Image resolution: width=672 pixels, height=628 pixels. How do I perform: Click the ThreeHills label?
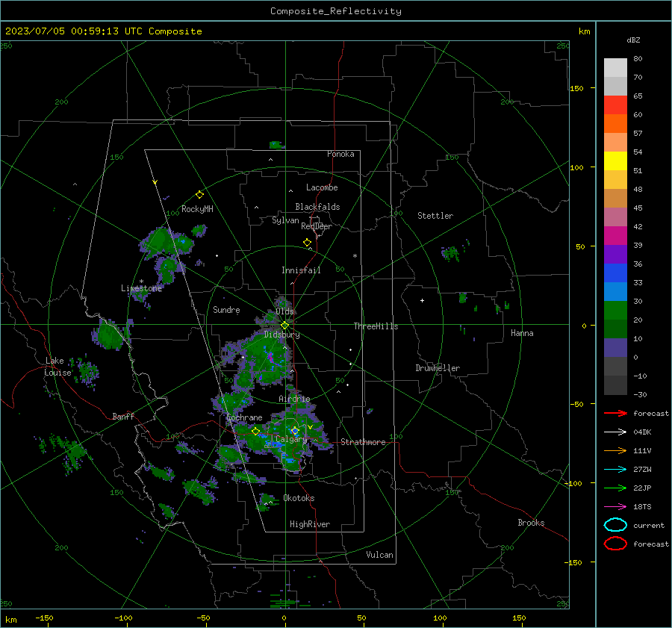[376, 326]
